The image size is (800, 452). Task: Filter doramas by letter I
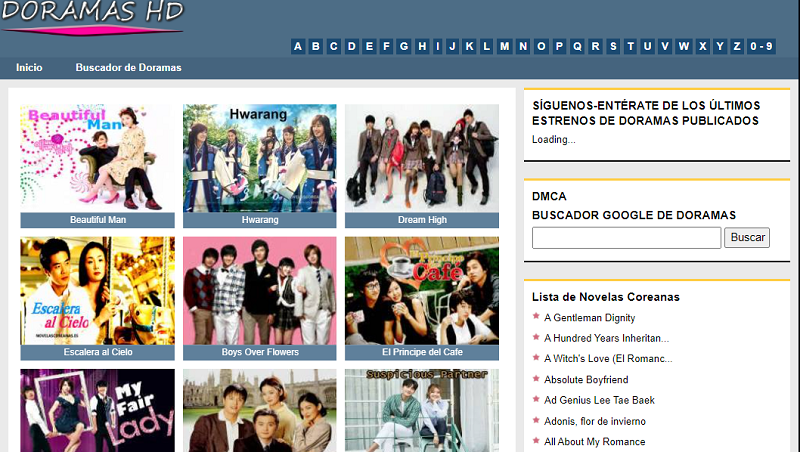click(438, 46)
